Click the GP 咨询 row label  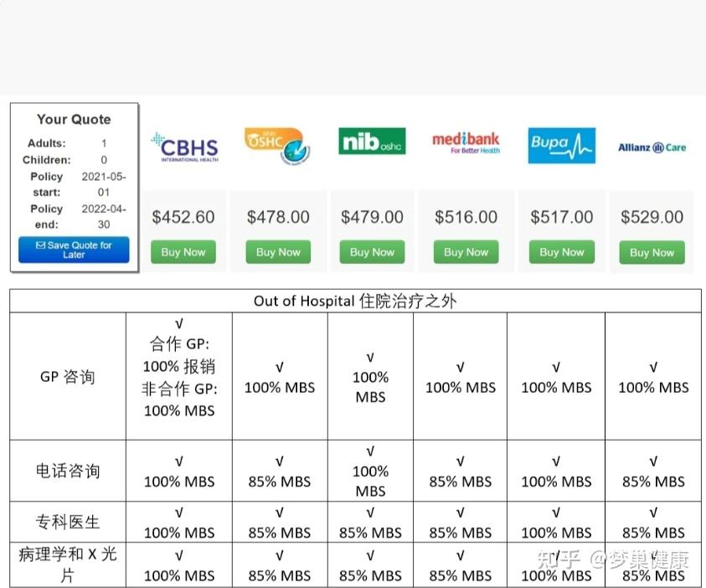click(x=68, y=376)
